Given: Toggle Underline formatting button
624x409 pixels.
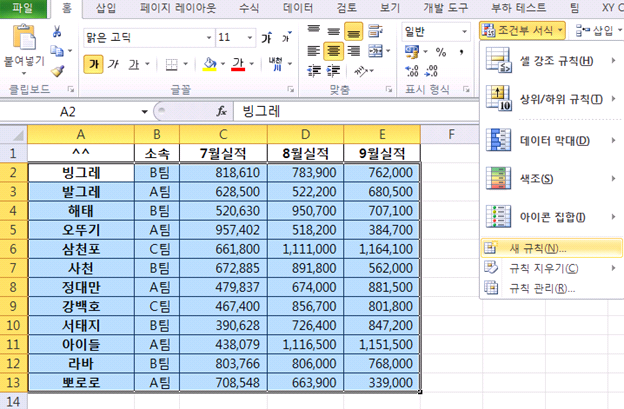Looking at the screenshot, I should pos(134,64).
